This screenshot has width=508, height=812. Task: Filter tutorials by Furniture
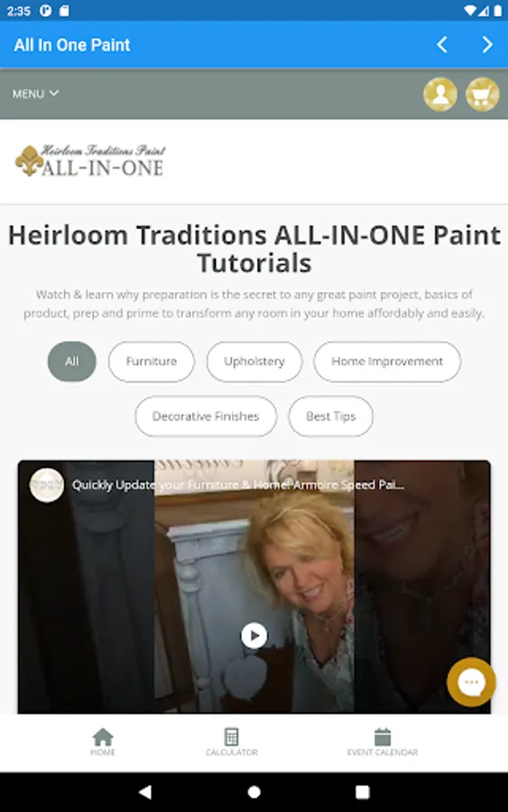click(x=152, y=362)
